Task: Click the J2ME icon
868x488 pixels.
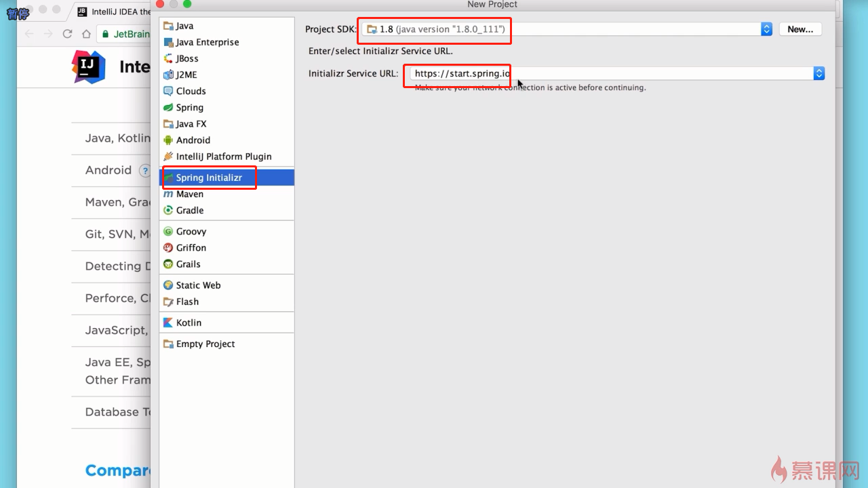Action: click(169, 75)
